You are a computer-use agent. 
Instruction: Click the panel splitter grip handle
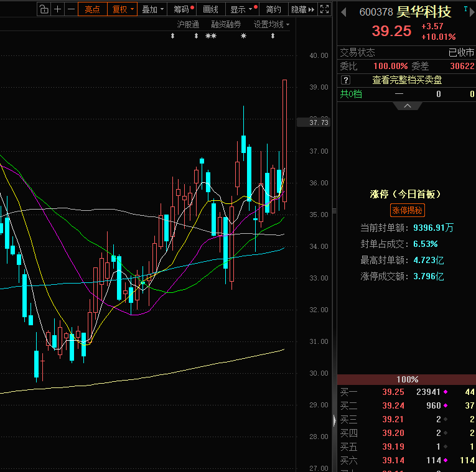335,211
